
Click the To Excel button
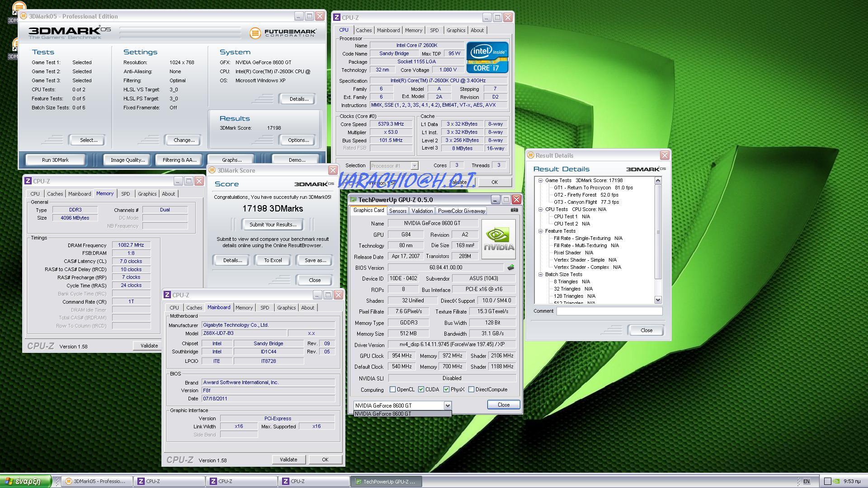coord(273,260)
